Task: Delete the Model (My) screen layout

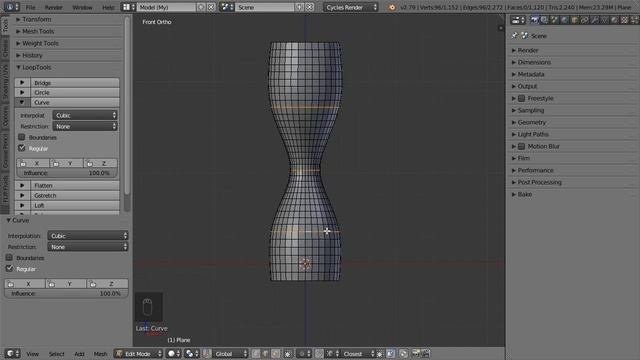Action: click(211, 7)
